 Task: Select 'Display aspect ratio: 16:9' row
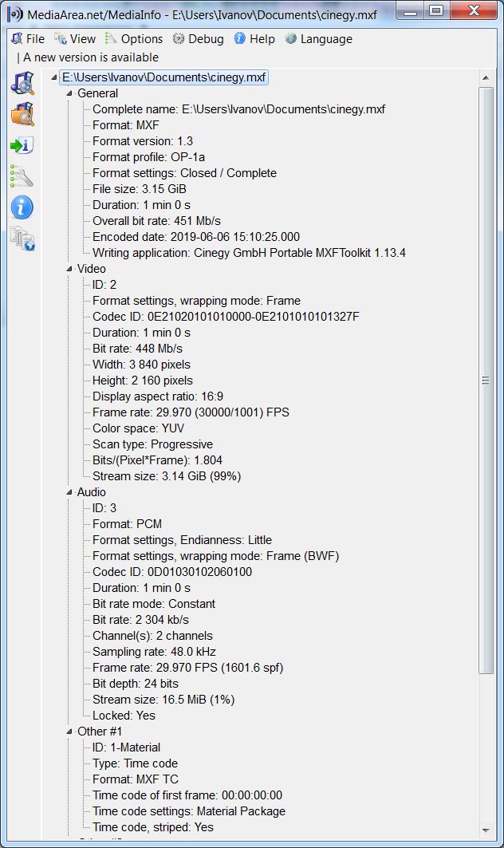coord(158,396)
